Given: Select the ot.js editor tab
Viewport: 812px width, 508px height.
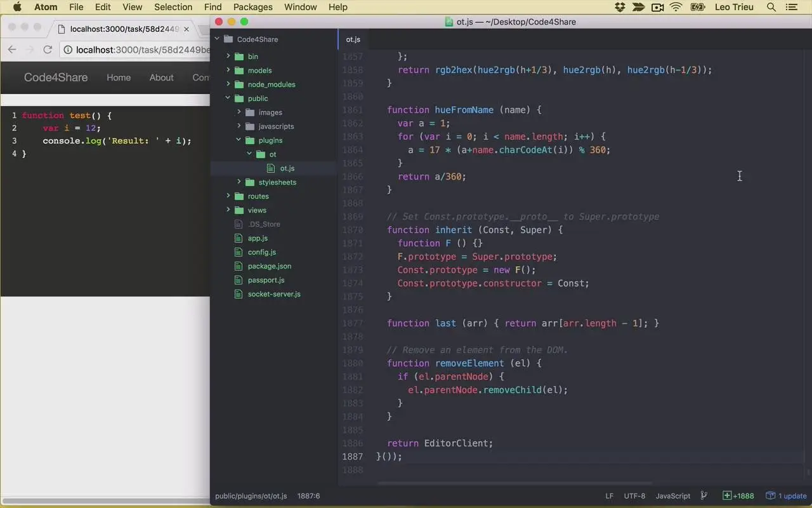Looking at the screenshot, I should (x=353, y=39).
